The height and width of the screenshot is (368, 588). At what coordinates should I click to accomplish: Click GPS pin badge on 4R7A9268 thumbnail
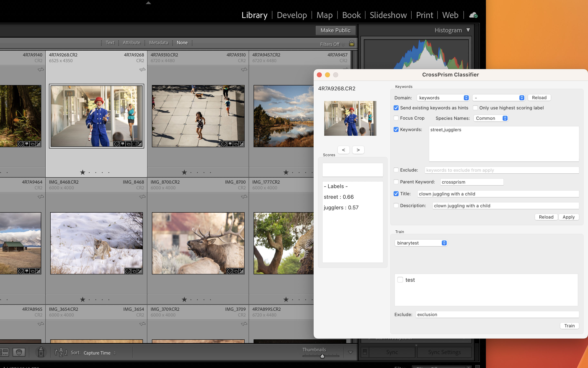(x=122, y=144)
